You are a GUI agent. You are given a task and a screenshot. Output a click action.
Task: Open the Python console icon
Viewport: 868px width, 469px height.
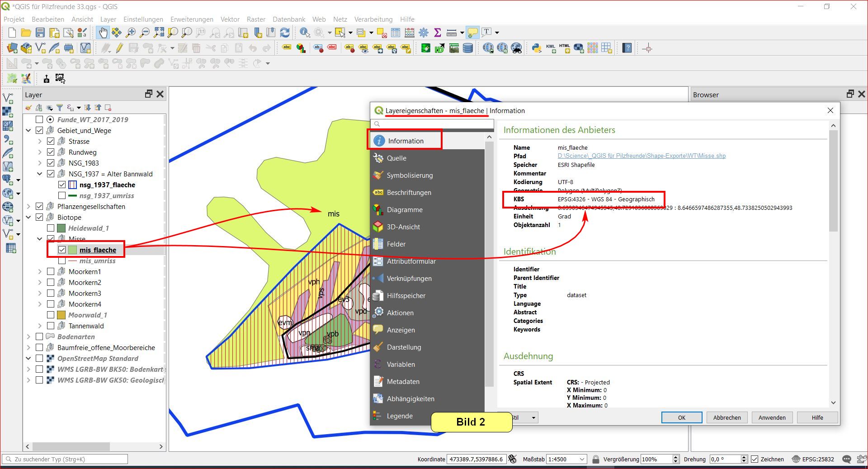click(x=537, y=48)
